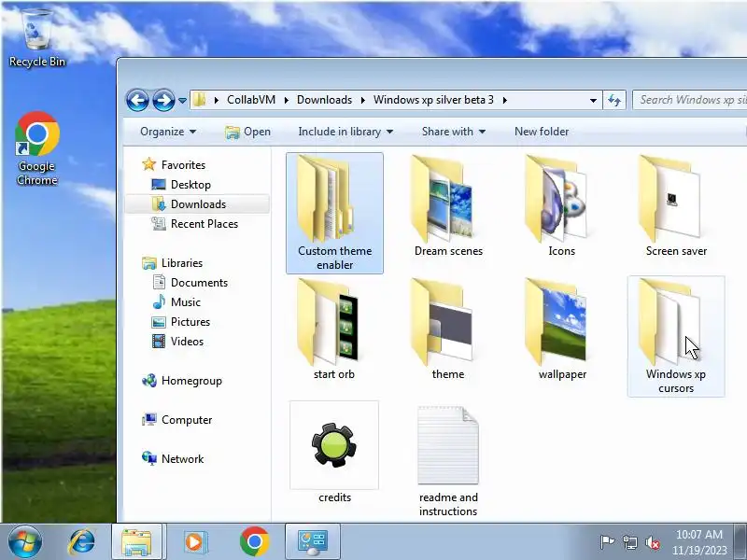Click the New folder button

coord(542,132)
